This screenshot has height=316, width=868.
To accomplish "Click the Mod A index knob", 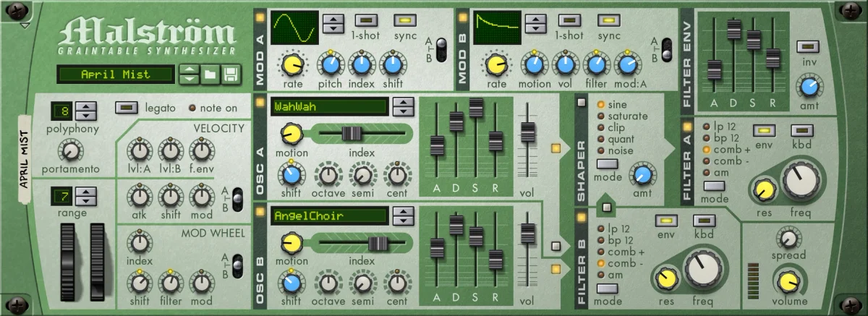I will (x=360, y=65).
